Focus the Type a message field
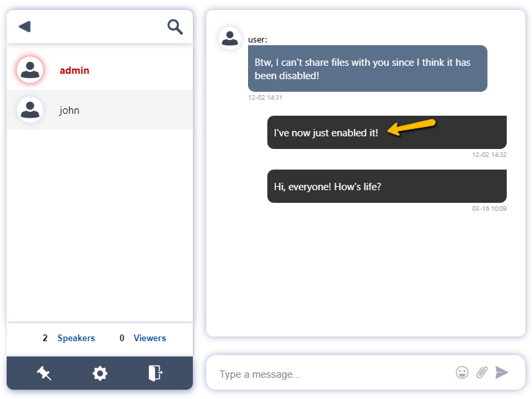Image resolution: width=532 pixels, height=399 pixels. tap(332, 374)
